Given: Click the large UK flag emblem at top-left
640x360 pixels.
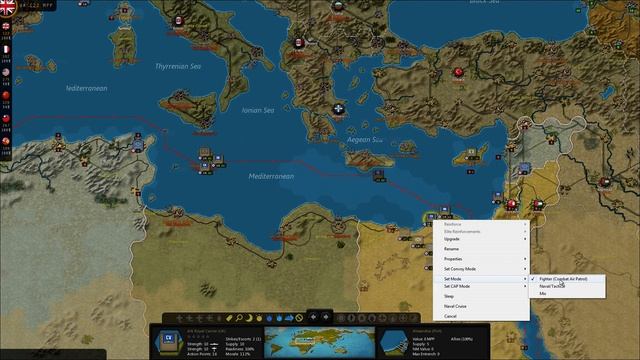Looking at the screenshot, I should click(x=7, y=7).
